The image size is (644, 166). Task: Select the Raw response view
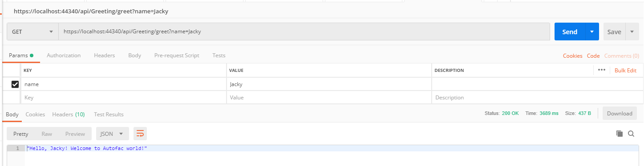pos(47,134)
